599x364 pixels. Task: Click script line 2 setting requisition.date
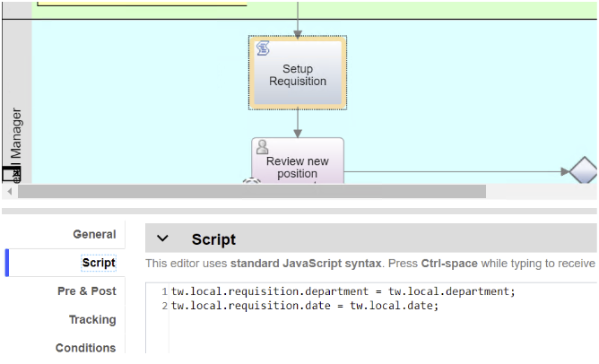pyautogui.click(x=305, y=306)
